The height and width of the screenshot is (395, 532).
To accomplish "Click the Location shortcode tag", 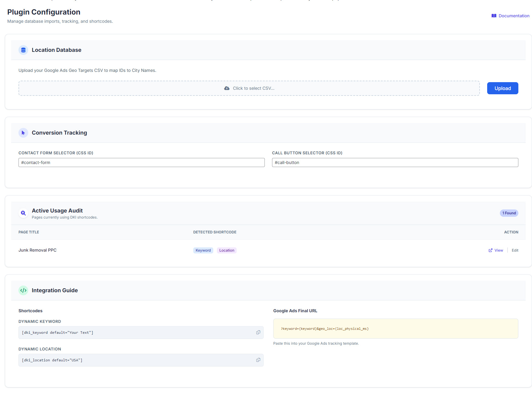I will point(227,250).
